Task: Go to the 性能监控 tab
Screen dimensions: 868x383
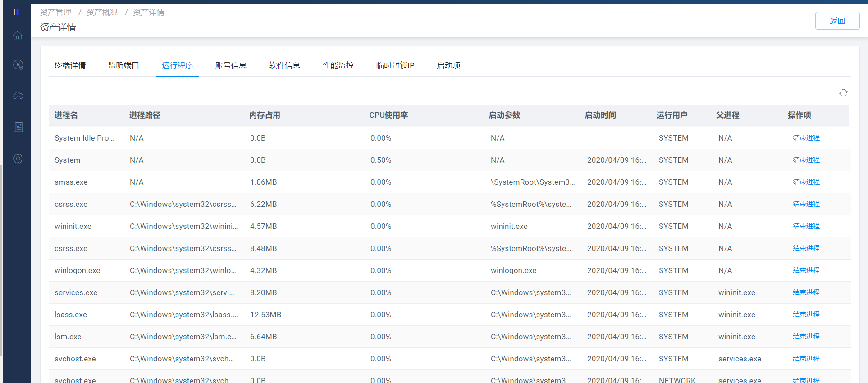Action: tap(338, 65)
